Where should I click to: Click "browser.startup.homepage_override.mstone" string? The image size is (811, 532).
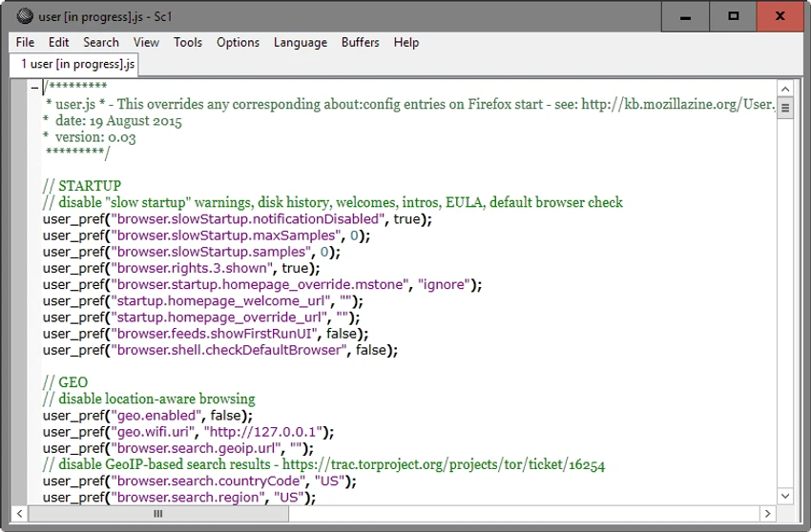[260, 285]
